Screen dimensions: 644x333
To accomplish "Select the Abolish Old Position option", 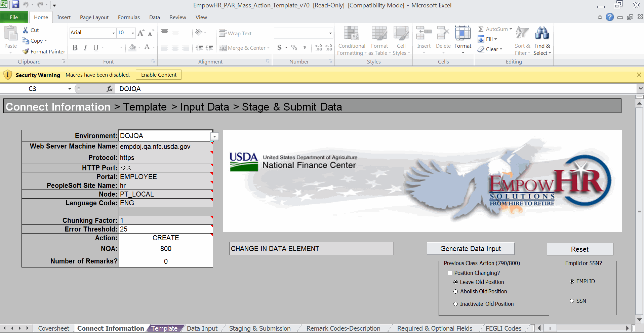I will 456,292.
